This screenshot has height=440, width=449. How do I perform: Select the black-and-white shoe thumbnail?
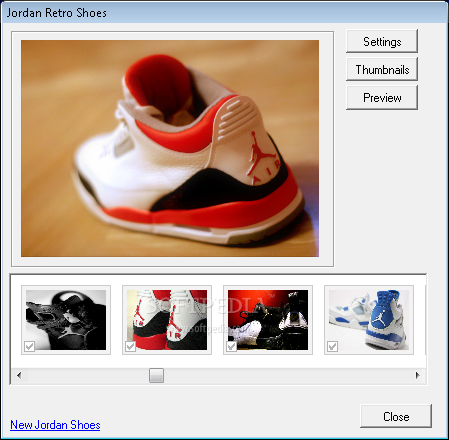pos(66,320)
